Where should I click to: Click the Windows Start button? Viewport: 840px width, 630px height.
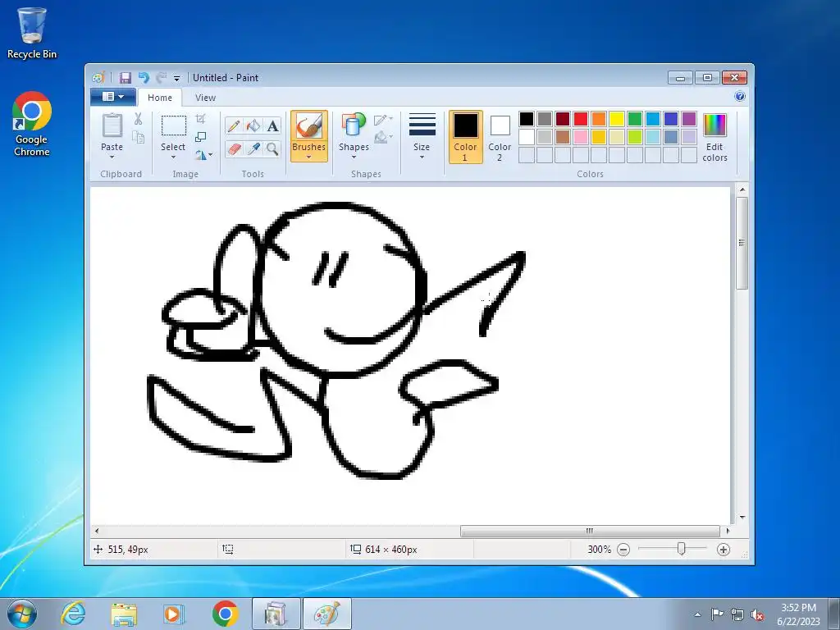point(22,614)
